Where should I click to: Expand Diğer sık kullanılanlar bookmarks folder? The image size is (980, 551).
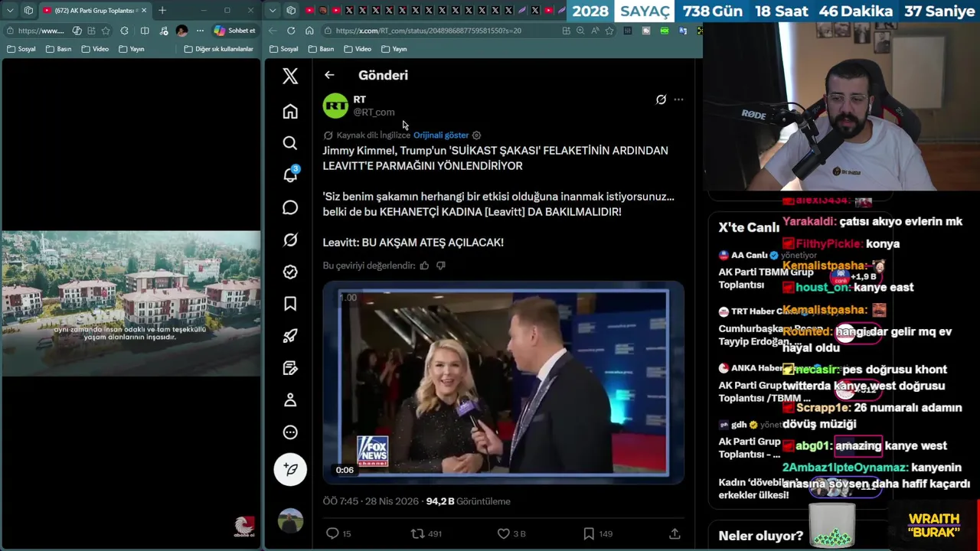tap(219, 49)
